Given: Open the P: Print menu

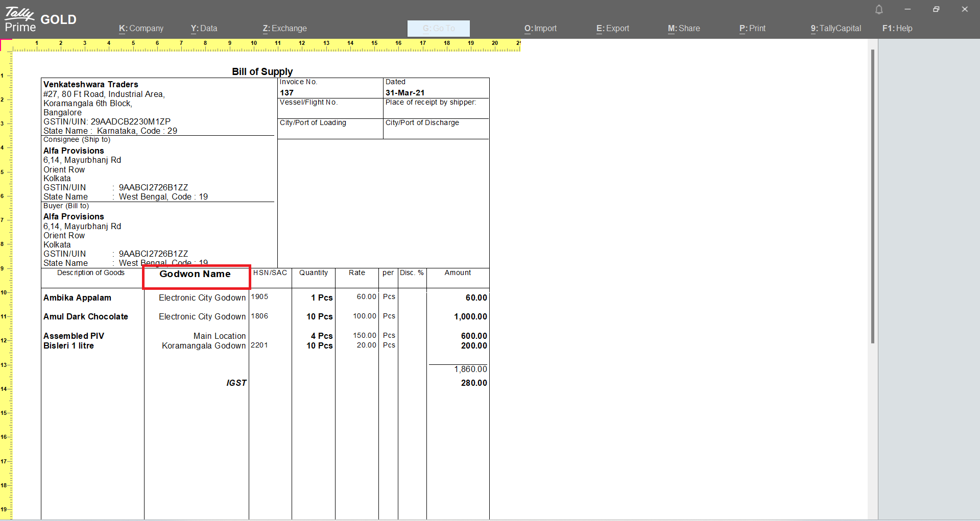Looking at the screenshot, I should coord(752,29).
